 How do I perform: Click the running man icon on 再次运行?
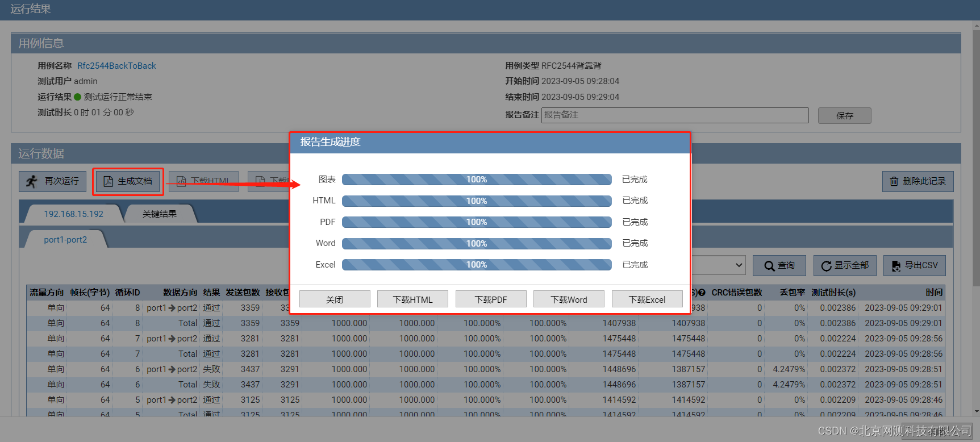coord(32,181)
